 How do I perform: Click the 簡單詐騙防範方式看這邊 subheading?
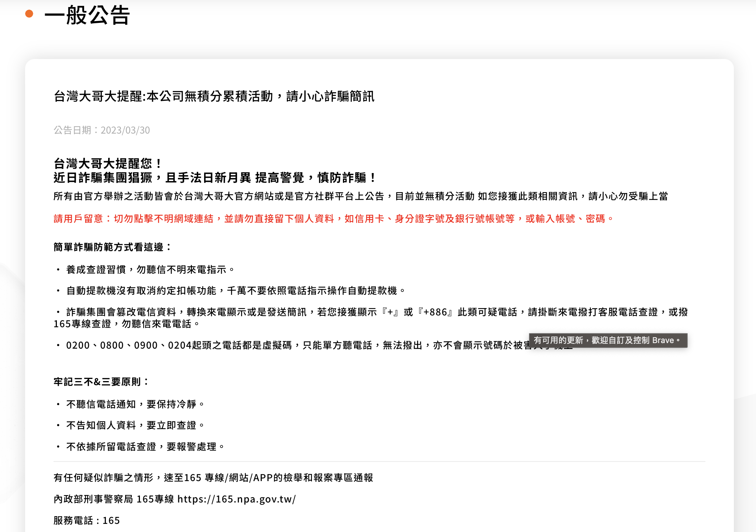(112, 247)
